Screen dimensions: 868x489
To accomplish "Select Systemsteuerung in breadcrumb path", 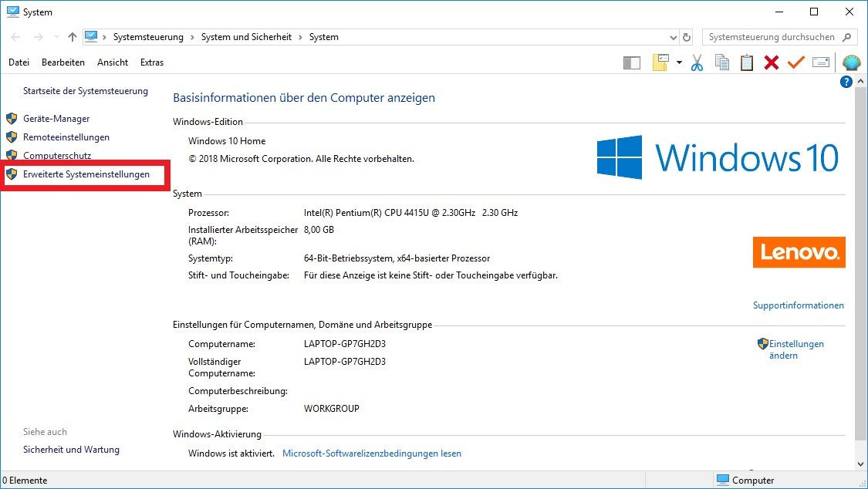I will click(148, 37).
